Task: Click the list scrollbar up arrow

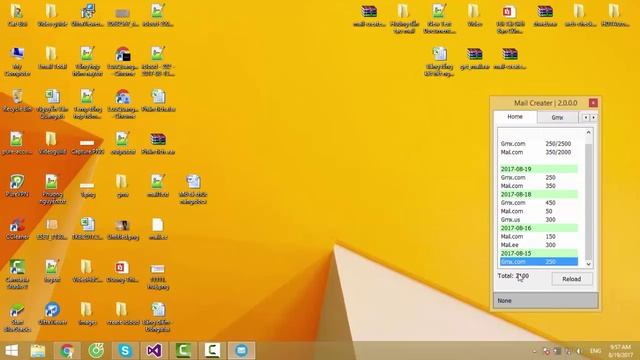Action: pyautogui.click(x=588, y=132)
